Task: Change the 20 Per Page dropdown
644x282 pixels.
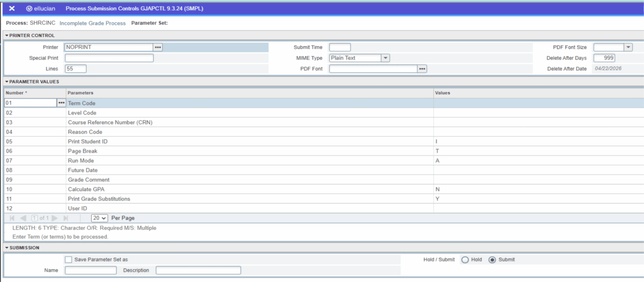Action: click(99, 218)
